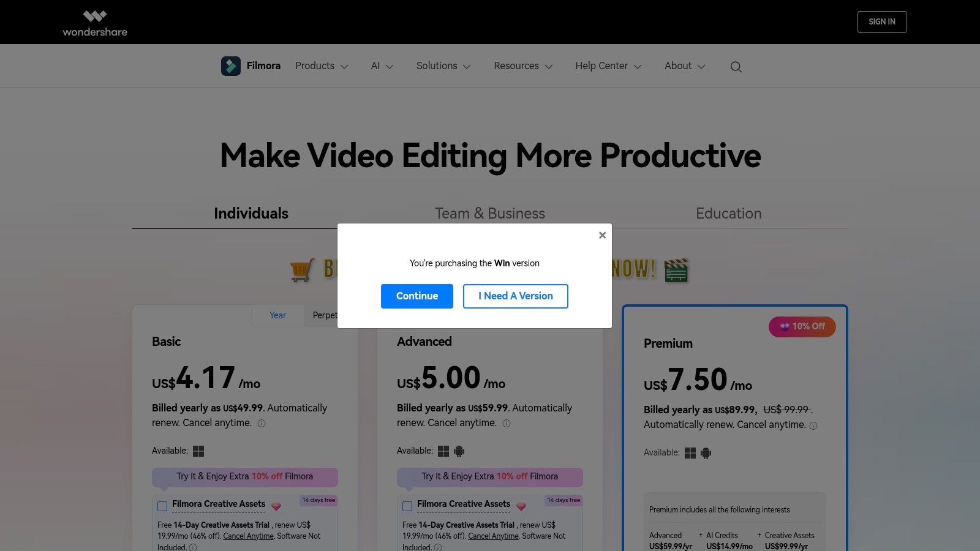980x551 pixels.
Task: Click the crossed-out US$ 99.99 price
Action: [786, 410]
